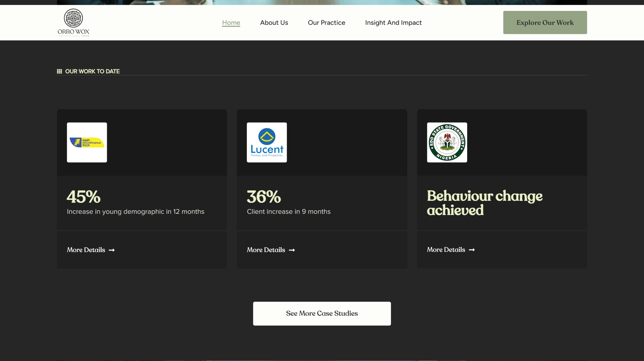Open the Home menu item
The width and height of the screenshot is (644, 361).
pos(231,23)
